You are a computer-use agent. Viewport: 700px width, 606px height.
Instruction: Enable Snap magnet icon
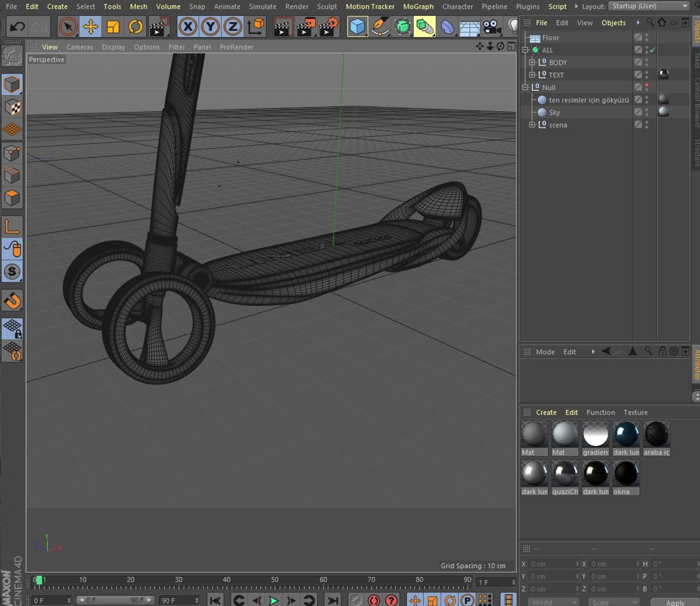pyautogui.click(x=12, y=301)
